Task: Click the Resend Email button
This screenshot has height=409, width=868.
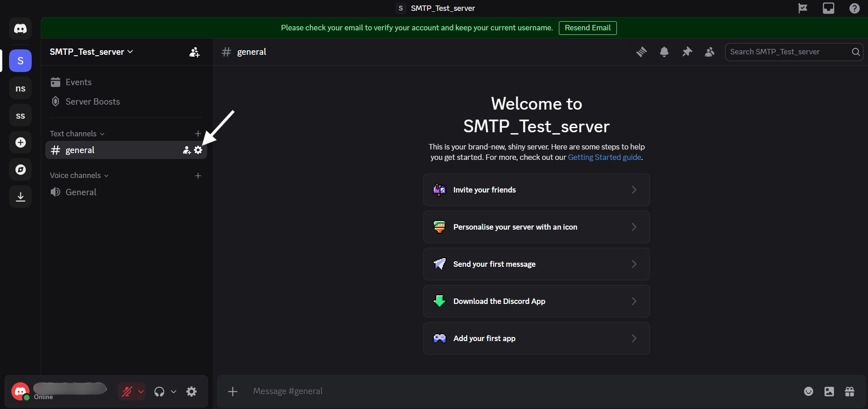Action: click(587, 28)
